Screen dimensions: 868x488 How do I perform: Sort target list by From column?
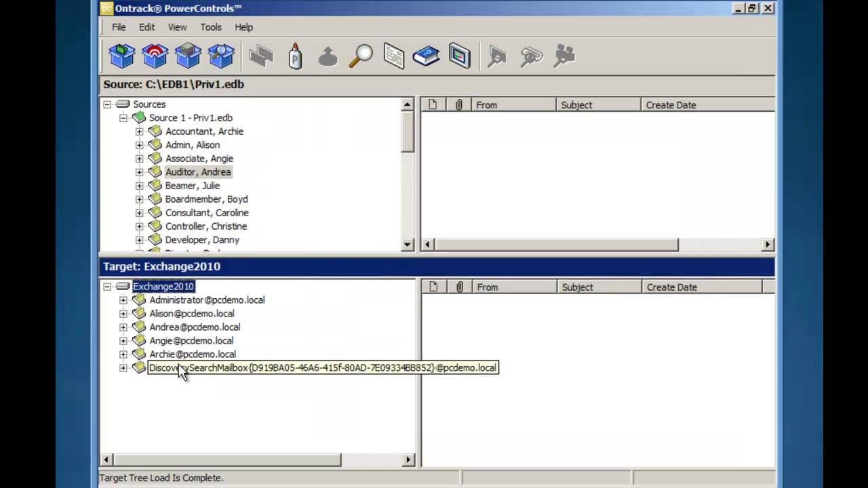pos(513,287)
